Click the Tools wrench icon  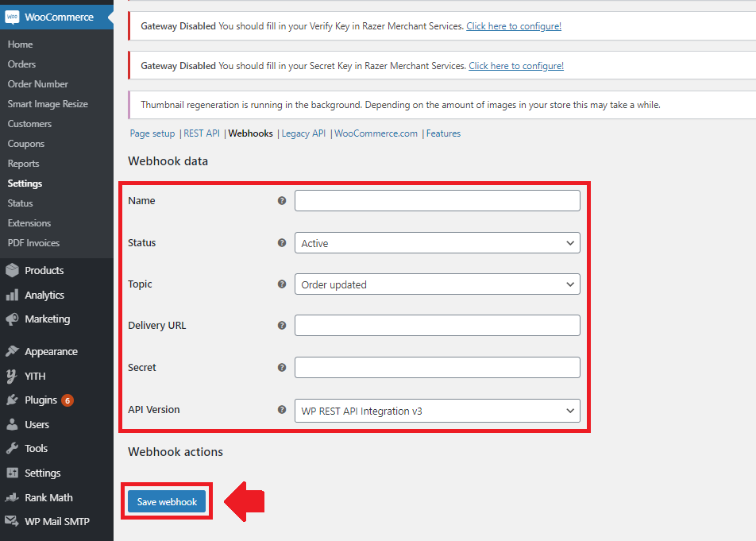(x=12, y=449)
